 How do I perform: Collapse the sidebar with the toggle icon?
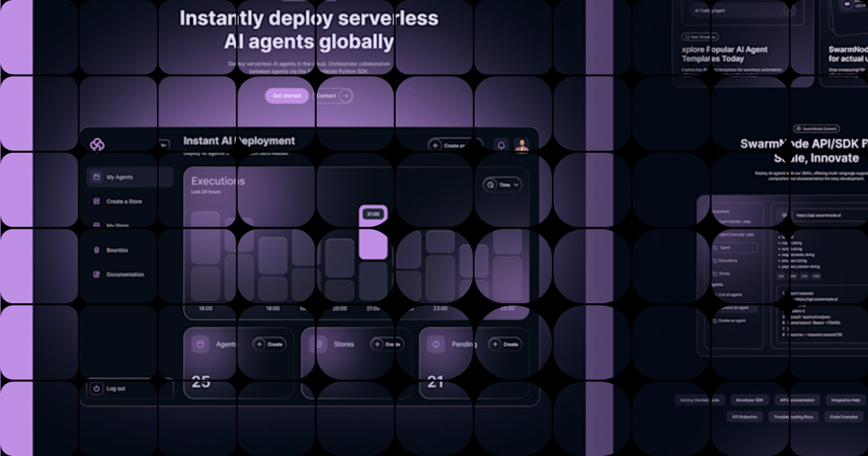tap(165, 144)
